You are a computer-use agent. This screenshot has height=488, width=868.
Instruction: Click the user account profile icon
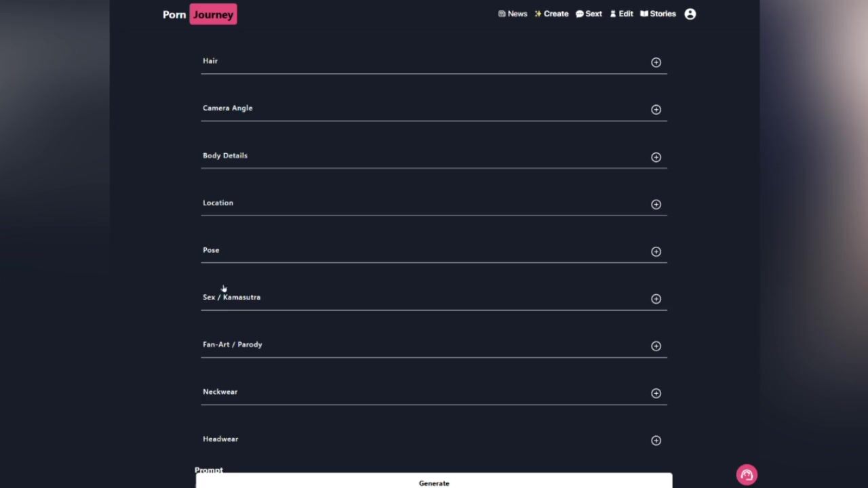pyautogui.click(x=690, y=14)
